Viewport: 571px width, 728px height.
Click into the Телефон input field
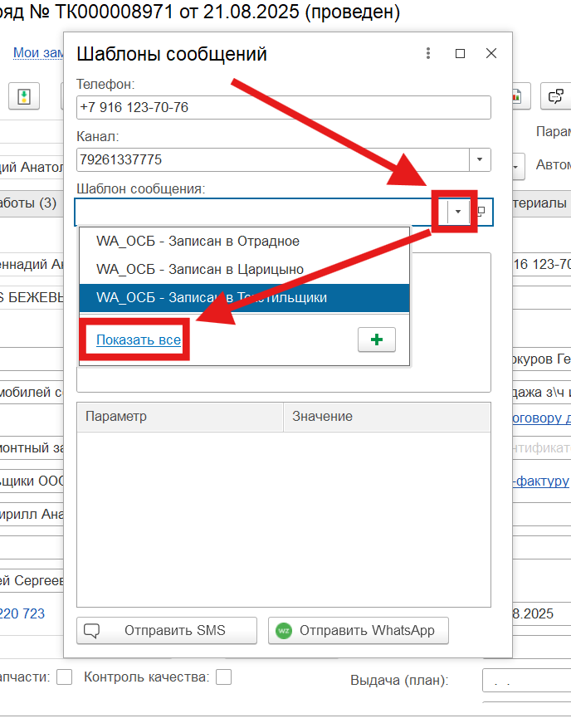[x=282, y=108]
